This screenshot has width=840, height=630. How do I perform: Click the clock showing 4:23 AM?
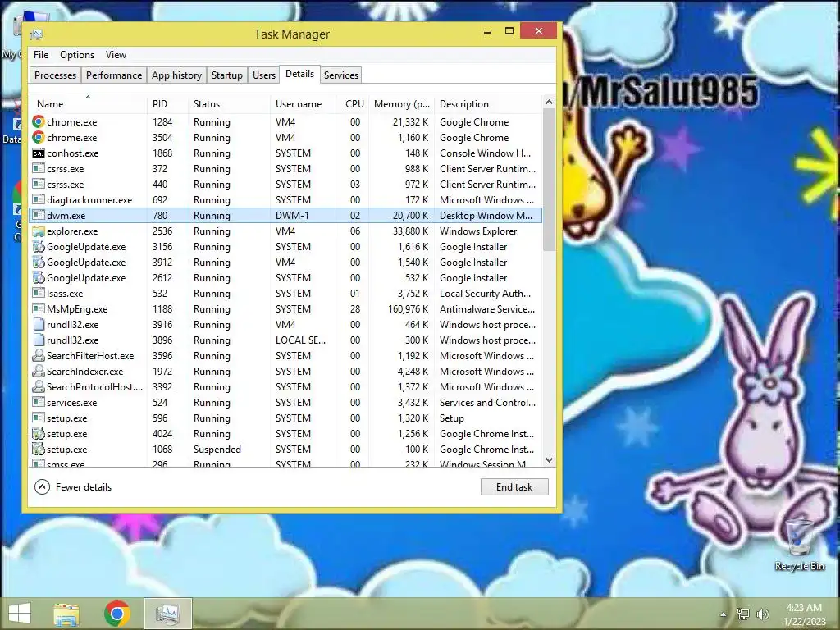[x=804, y=608]
